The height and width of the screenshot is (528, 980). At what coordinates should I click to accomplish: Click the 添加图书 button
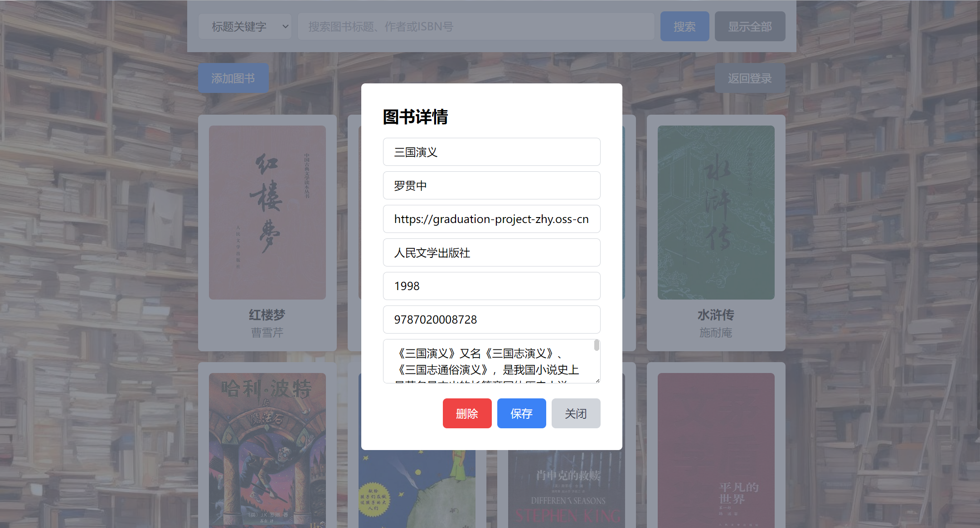(x=233, y=78)
